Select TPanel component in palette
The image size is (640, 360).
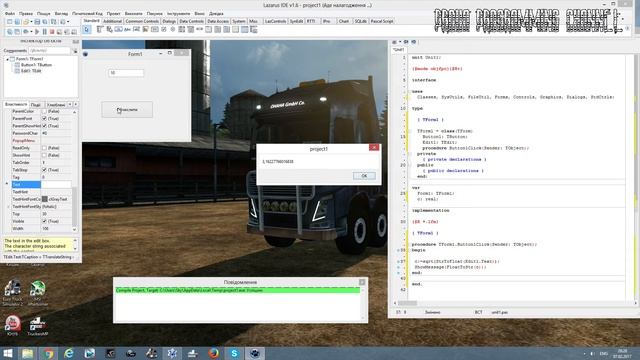[235, 29]
